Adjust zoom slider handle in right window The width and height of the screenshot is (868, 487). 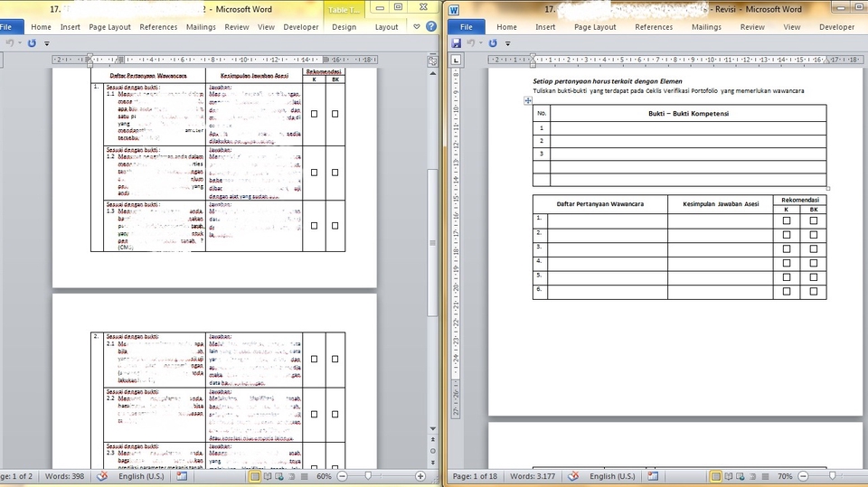(832, 476)
